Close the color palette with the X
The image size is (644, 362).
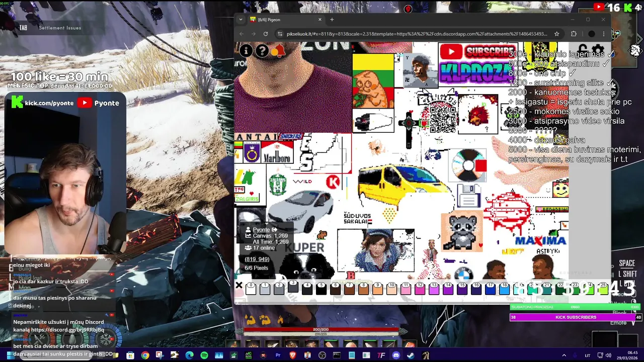click(x=239, y=286)
